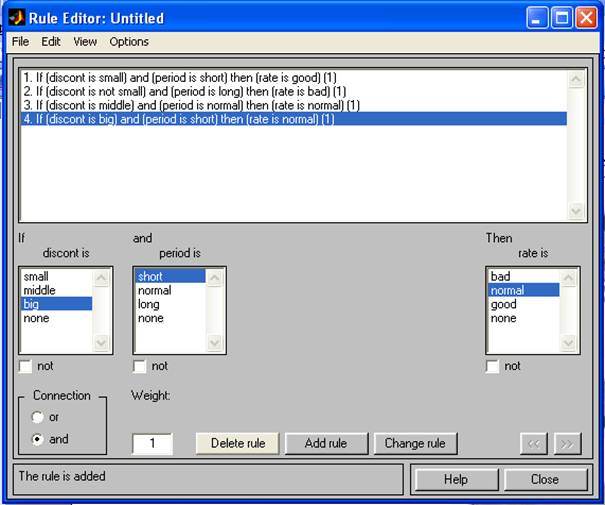Screen dimensions: 605x505
Task: Click the Add rule button
Action: point(326,443)
